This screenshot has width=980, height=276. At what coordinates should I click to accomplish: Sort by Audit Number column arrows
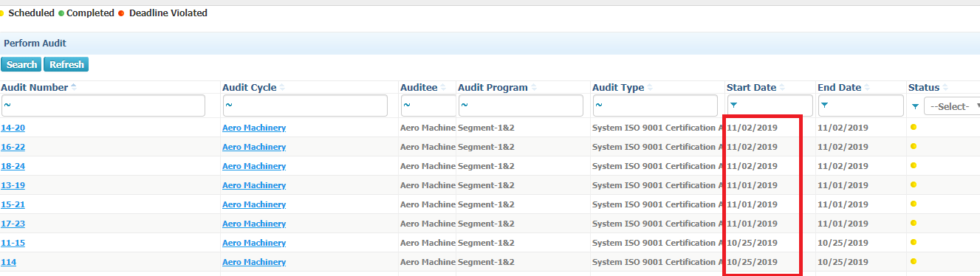(x=73, y=88)
